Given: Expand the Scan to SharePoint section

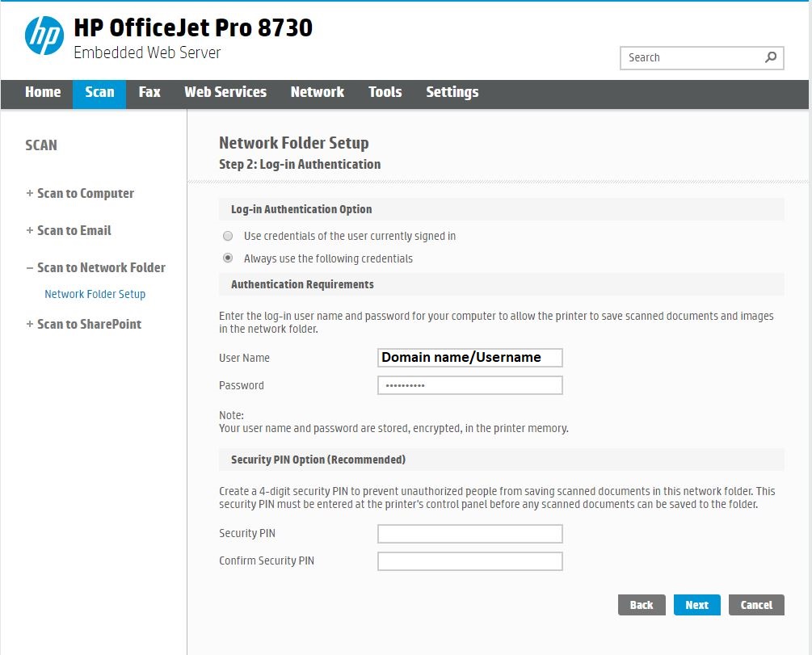Looking at the screenshot, I should pyautogui.click(x=83, y=325).
